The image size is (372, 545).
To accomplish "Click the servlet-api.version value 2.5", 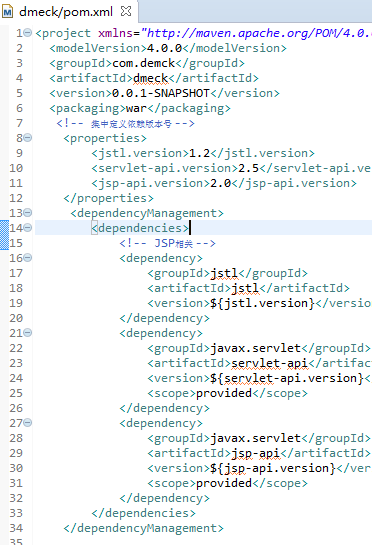I will (249, 168).
